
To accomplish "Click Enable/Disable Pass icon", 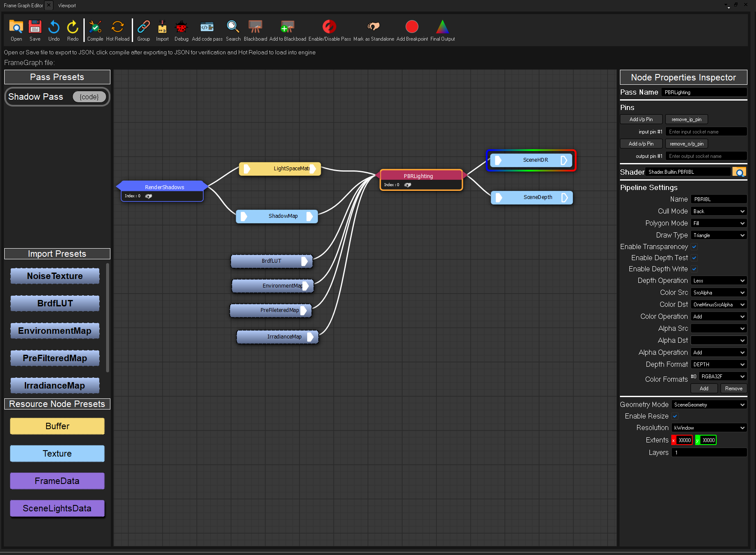I will pyautogui.click(x=329, y=27).
